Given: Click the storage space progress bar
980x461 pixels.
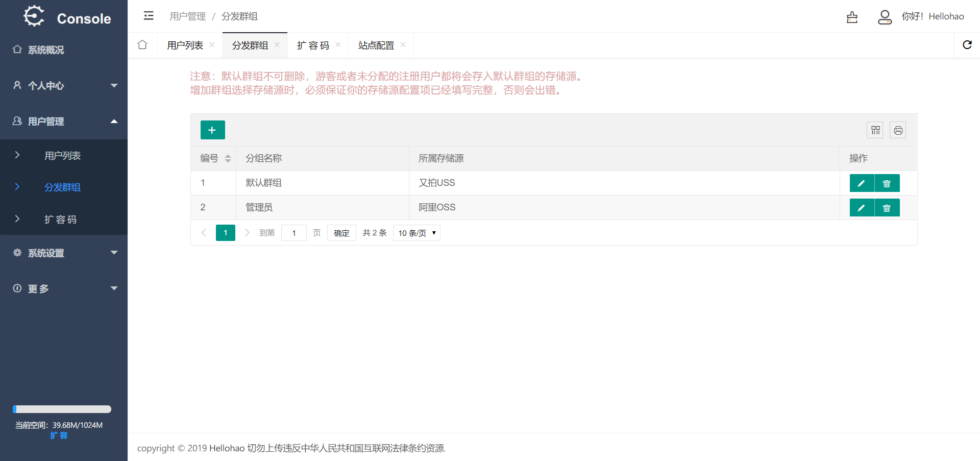Looking at the screenshot, I should (x=62, y=409).
